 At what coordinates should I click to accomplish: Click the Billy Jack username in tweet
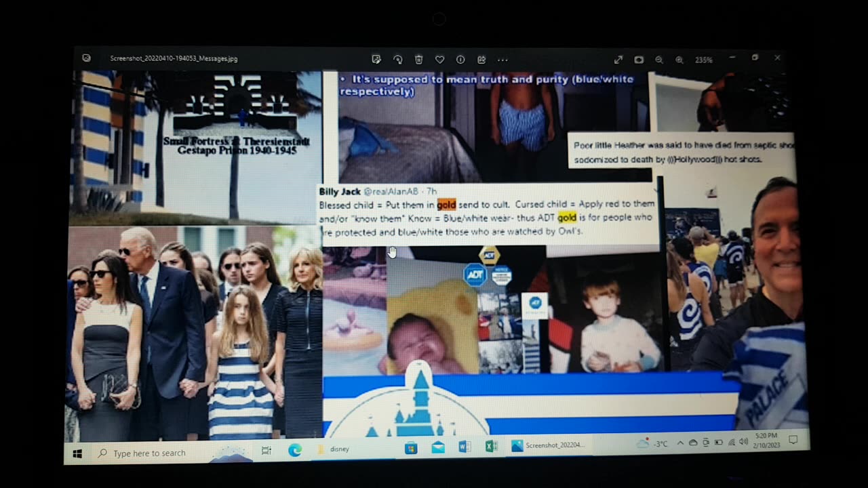click(340, 192)
